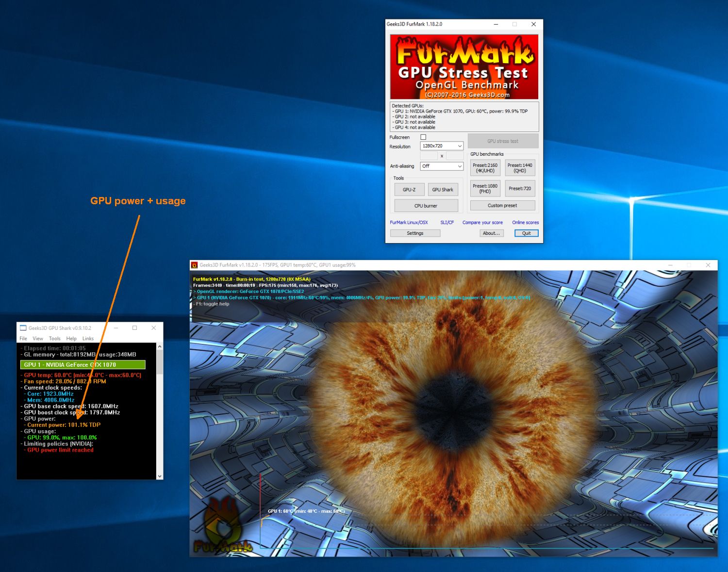Click the Quit button in FurMark

pyautogui.click(x=527, y=233)
